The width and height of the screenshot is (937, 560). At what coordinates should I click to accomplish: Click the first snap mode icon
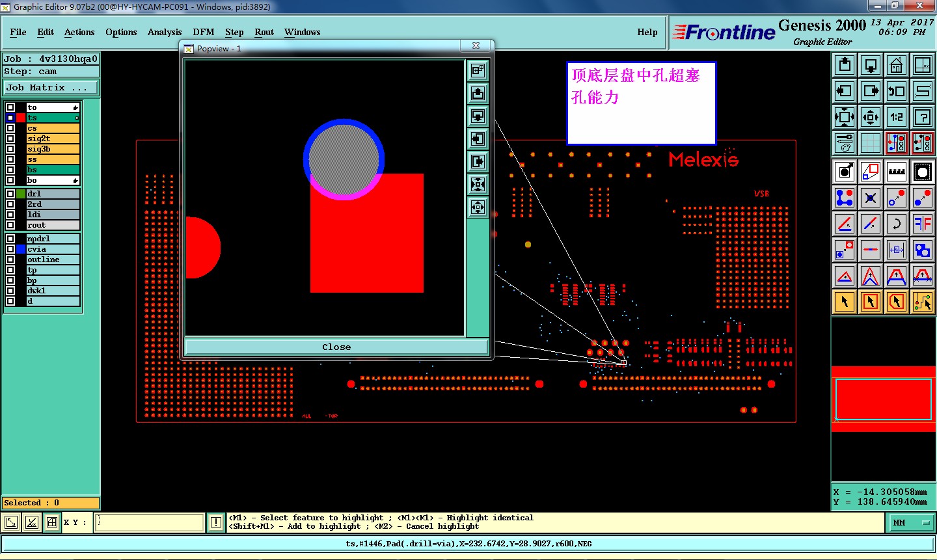pos(11,522)
